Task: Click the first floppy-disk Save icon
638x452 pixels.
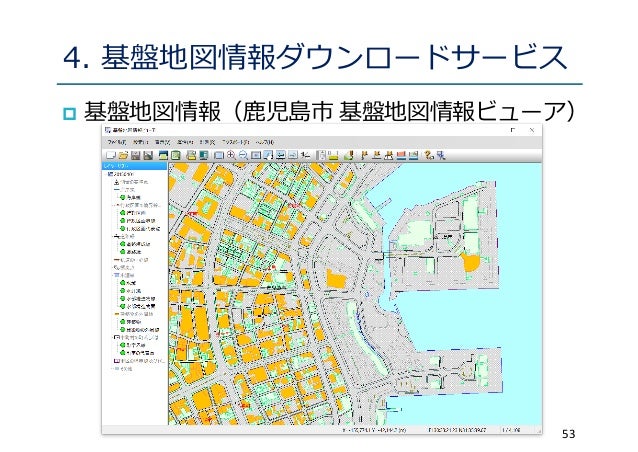Action: [x=135, y=156]
